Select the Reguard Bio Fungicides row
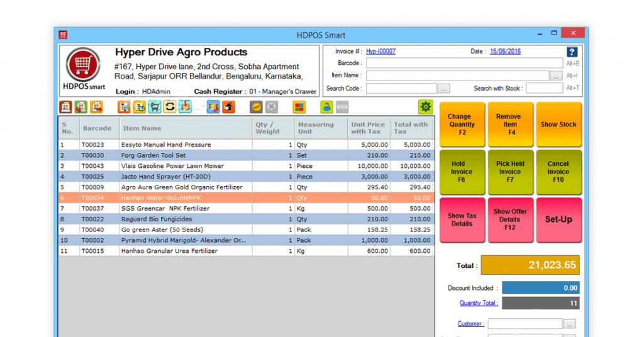Image resolution: width=644 pixels, height=337 pixels. click(x=246, y=219)
